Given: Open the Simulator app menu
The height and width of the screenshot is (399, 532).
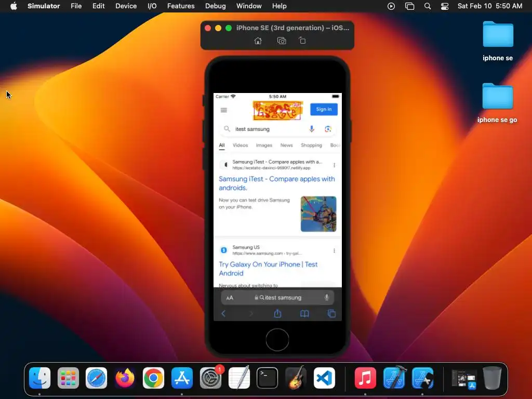Looking at the screenshot, I should 44,6.
